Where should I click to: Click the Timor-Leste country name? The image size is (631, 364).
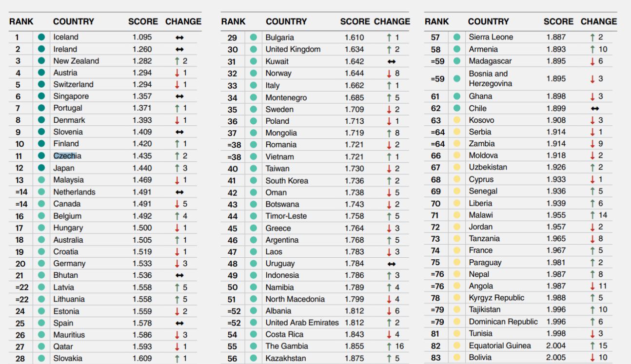[x=286, y=216]
